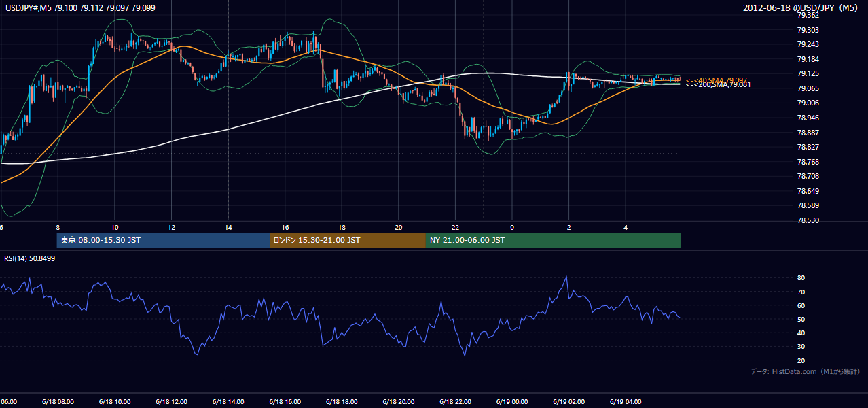Click the USDJPY#,M5 chart title text
Image resolution: width=868 pixels, height=408 pixels.
tap(80, 7)
